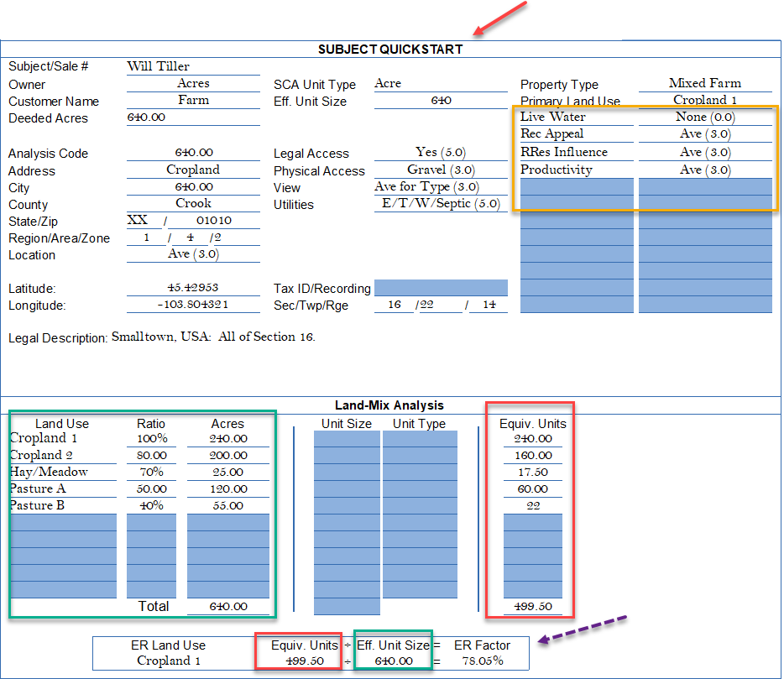Open the Legal Access value Yes (5.0)
Screen dimensions: 784x679
point(441,153)
